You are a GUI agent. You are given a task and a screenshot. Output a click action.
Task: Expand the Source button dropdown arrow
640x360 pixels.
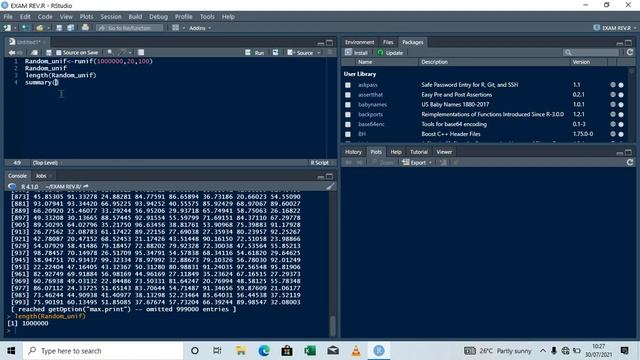[319, 53]
